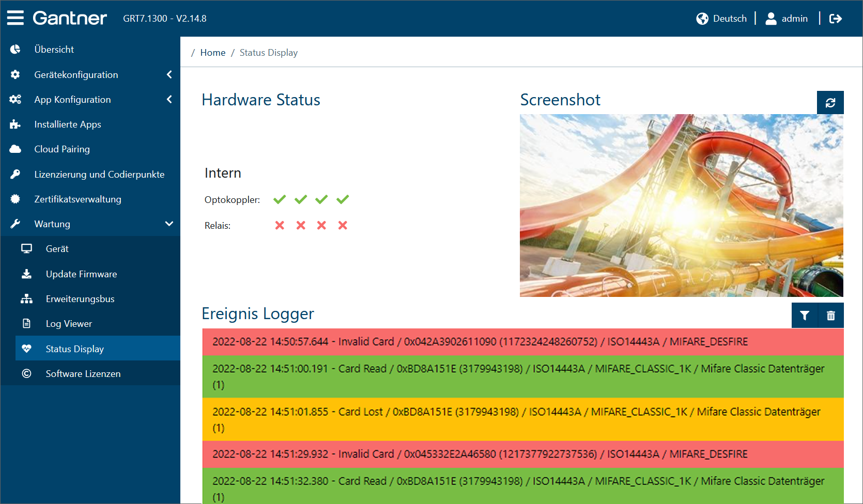
Task: Select the 14:51:29.932 Invalid Card entry
Action: pyautogui.click(x=523, y=454)
